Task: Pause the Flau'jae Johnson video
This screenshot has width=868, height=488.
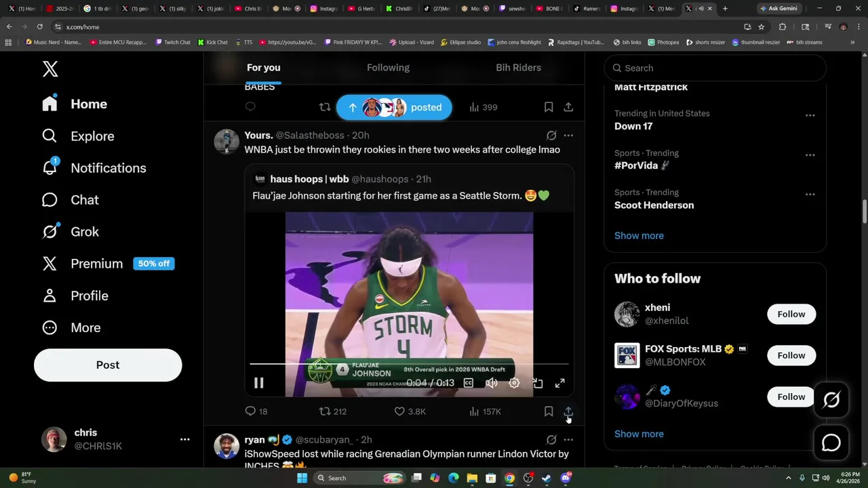Action: click(x=258, y=383)
